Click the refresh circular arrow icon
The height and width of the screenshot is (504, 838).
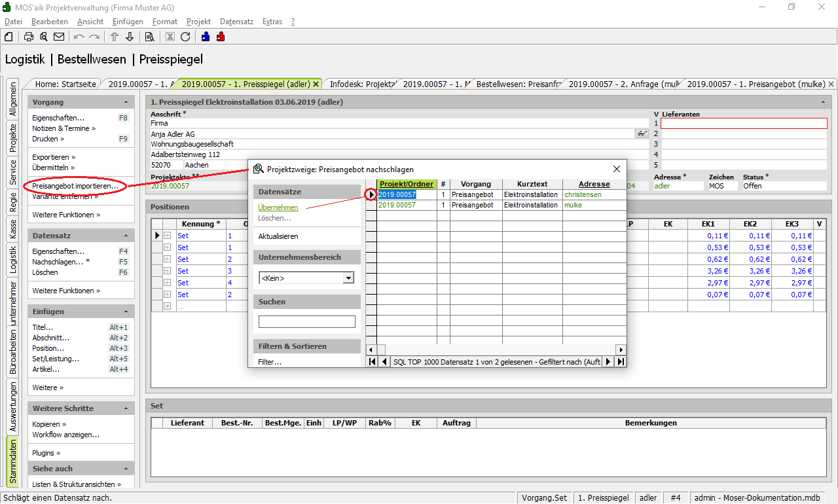pos(185,37)
